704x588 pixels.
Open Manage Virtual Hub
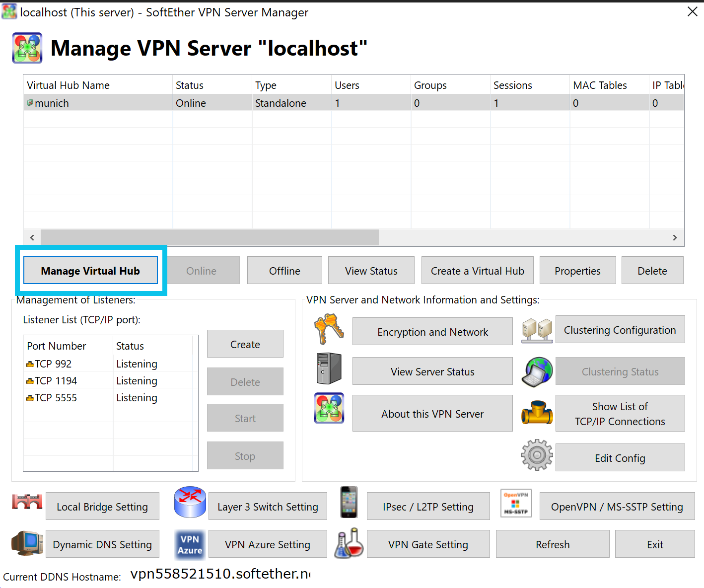point(90,271)
